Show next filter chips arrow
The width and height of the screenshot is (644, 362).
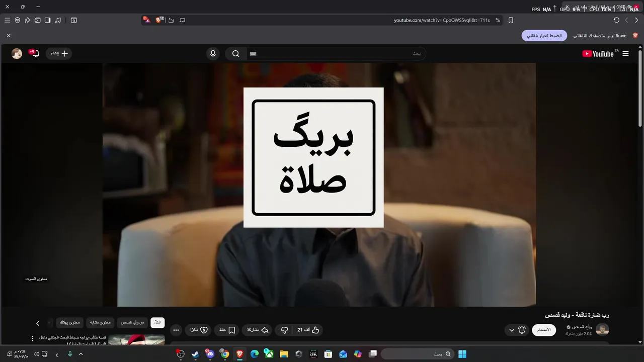click(x=38, y=323)
